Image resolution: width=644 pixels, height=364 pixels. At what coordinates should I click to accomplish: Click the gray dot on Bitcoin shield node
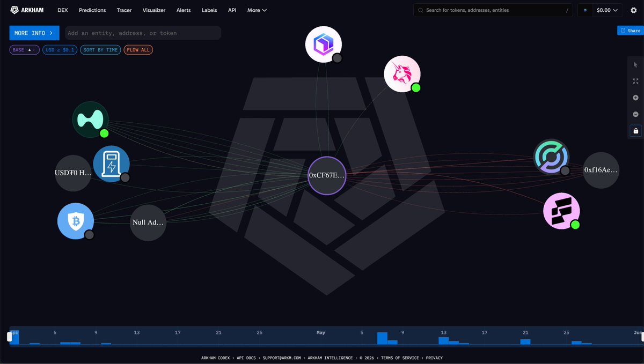click(89, 235)
